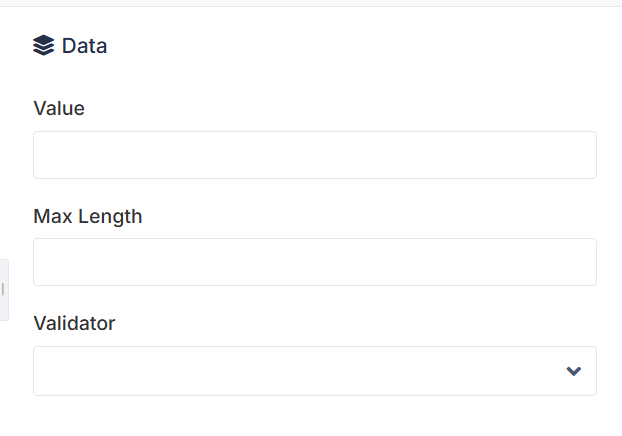The image size is (622, 436).
Task: Select the empty Validator select field
Action: (x=315, y=371)
